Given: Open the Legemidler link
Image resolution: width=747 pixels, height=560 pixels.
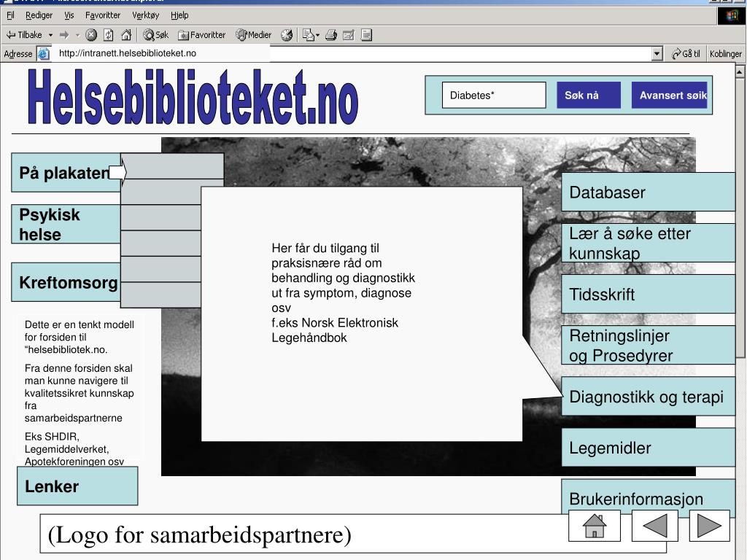Looking at the screenshot, I should 649,447.
